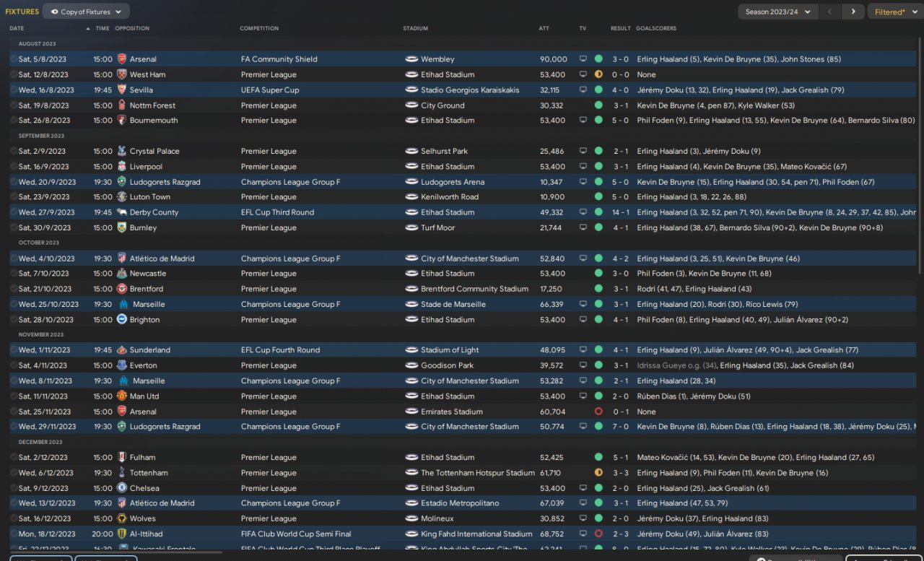Click the 0 - 1 result against Arsenal
This screenshot has height=561, width=924.
tap(620, 412)
